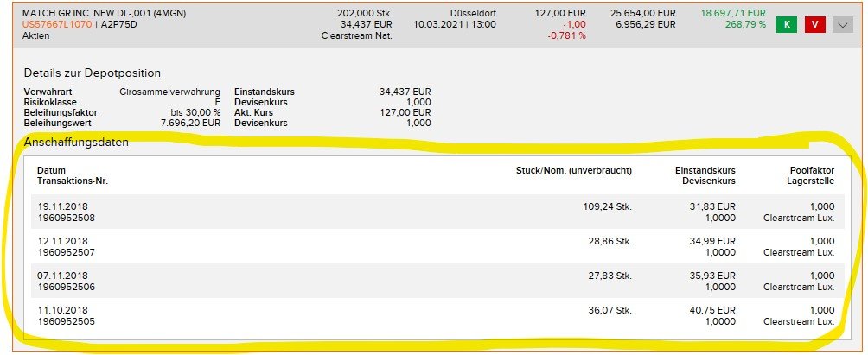Viewport: 868px width, 355px height.
Task: Select MATCH GR.INC. NEW DL-,001 title
Action: (105, 13)
